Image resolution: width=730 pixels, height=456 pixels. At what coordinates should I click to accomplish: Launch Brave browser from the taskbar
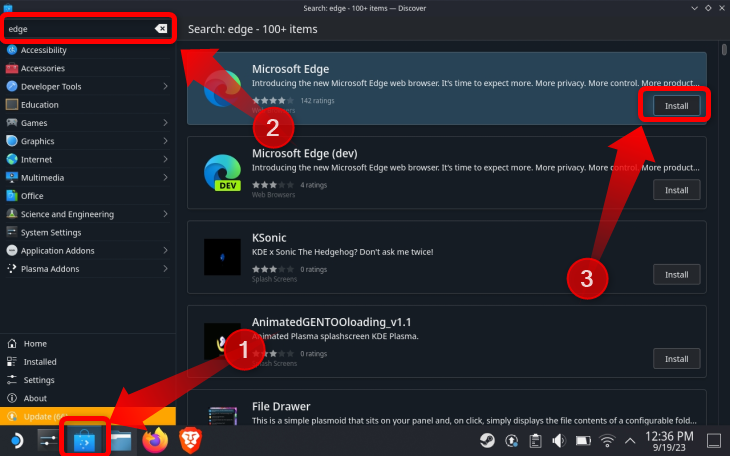tap(190, 439)
